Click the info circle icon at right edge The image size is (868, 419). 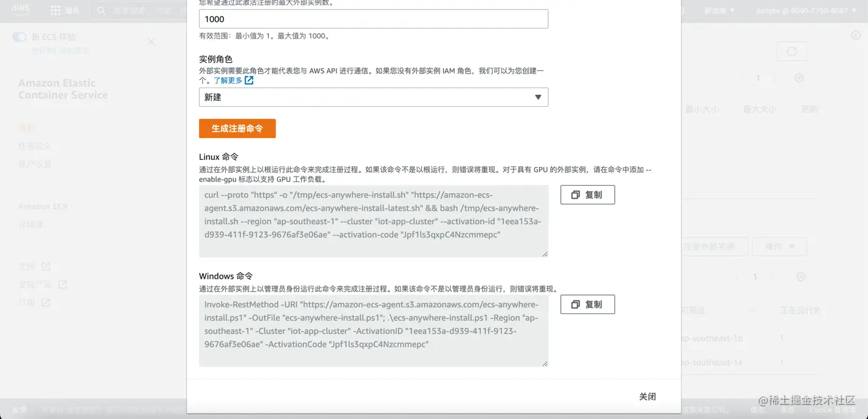(x=856, y=35)
